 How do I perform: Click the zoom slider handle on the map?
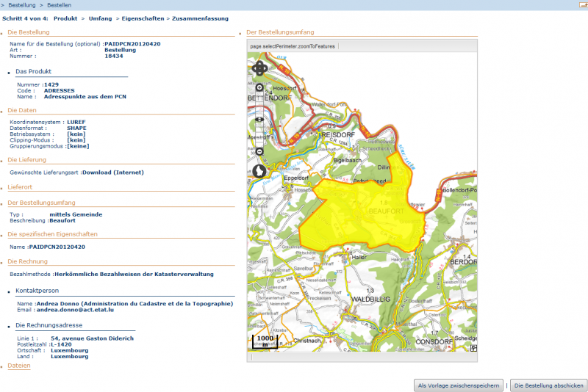(259, 120)
